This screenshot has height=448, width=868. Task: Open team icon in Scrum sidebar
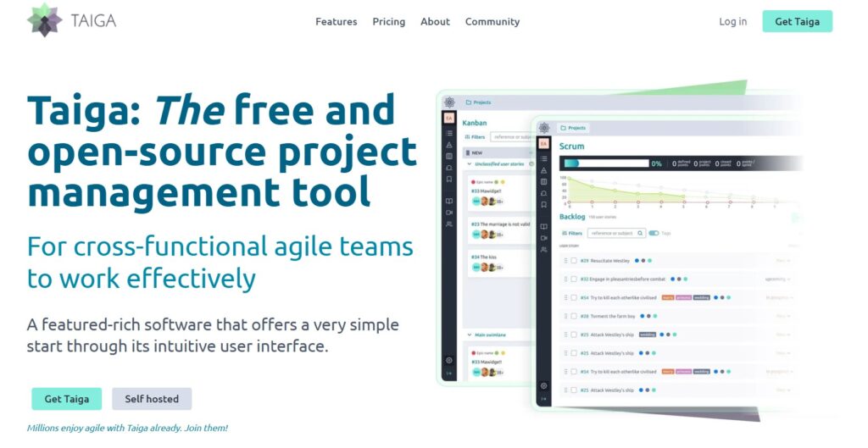click(544, 250)
